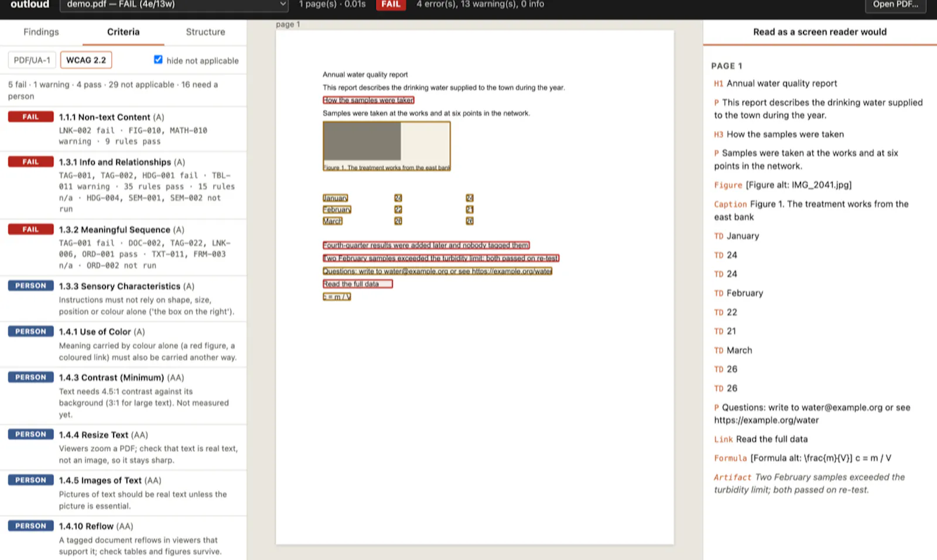The height and width of the screenshot is (560, 937).
Task: Click FAIL badge beside 1.3.2 Meaningful Sequence
Action: tap(30, 230)
